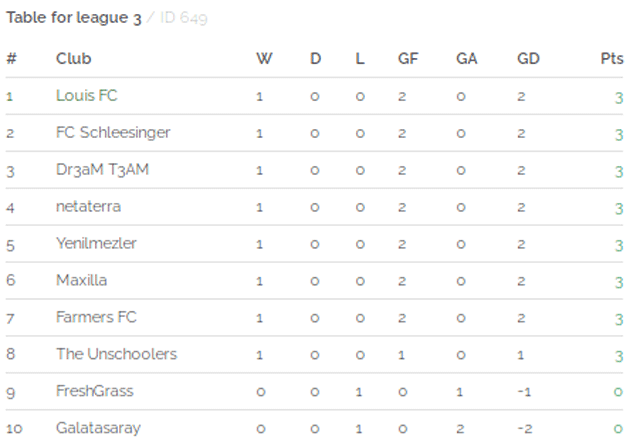Viewport: 640px width, 446px height.
Task: Select Yenilmezler in the league table
Action: (96, 243)
